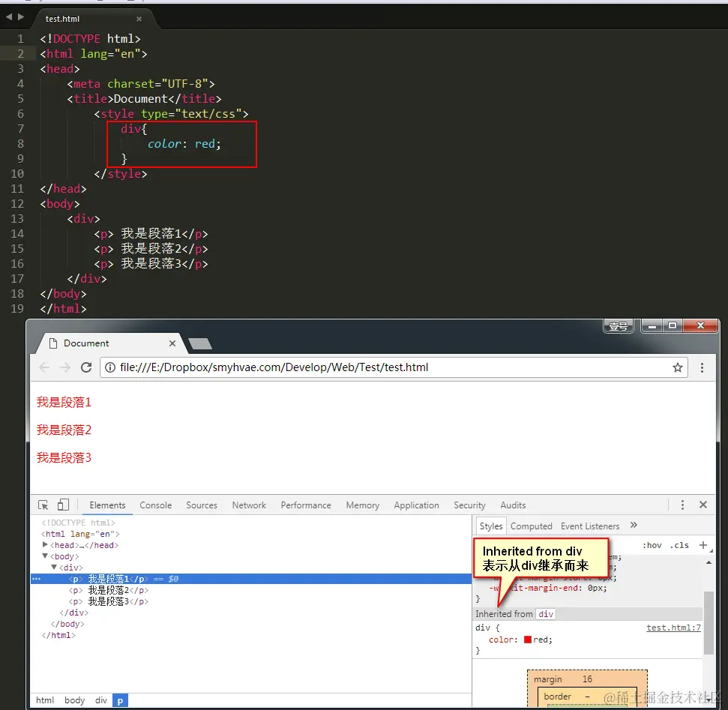Screen dimensions: 728x710
Task: Toggle the :hov element state panel
Action: click(x=652, y=545)
